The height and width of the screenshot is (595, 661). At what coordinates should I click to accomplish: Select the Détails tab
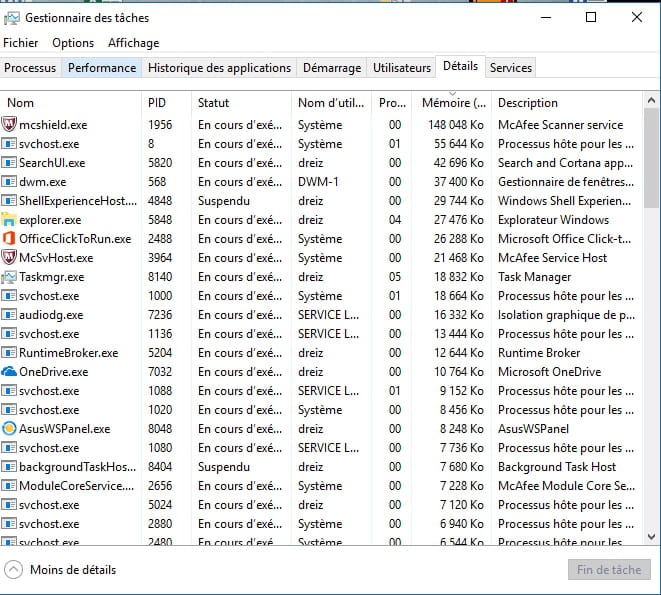[460, 66]
